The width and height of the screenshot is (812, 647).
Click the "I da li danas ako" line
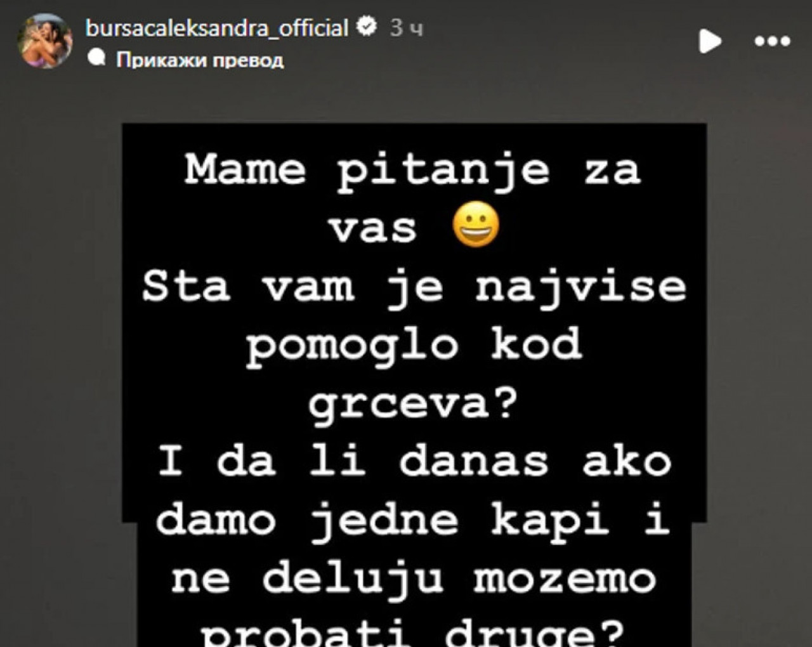414,462
